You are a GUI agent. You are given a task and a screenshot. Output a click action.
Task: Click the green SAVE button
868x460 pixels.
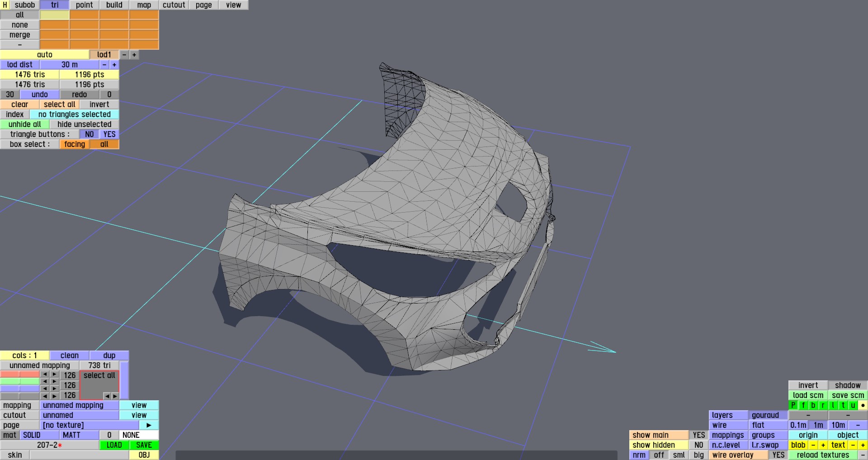[144, 445]
